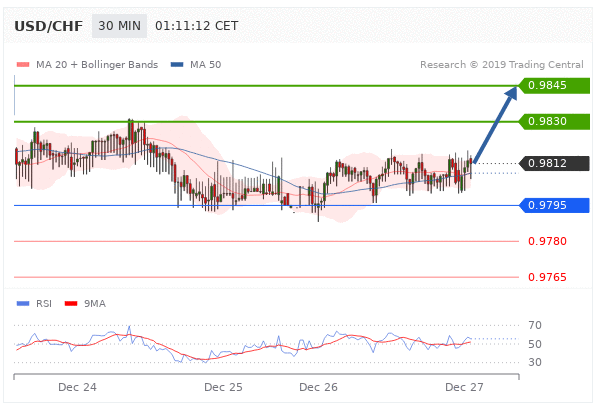Click the blue MA 50 legend swatch

tap(177, 65)
